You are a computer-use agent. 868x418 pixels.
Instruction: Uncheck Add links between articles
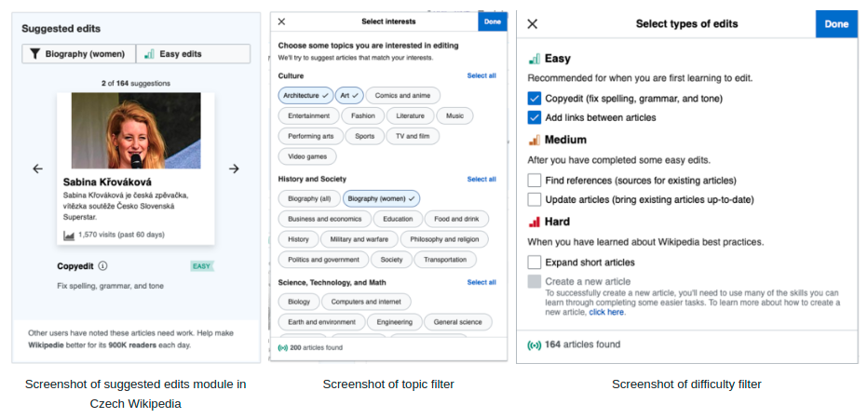(x=535, y=117)
